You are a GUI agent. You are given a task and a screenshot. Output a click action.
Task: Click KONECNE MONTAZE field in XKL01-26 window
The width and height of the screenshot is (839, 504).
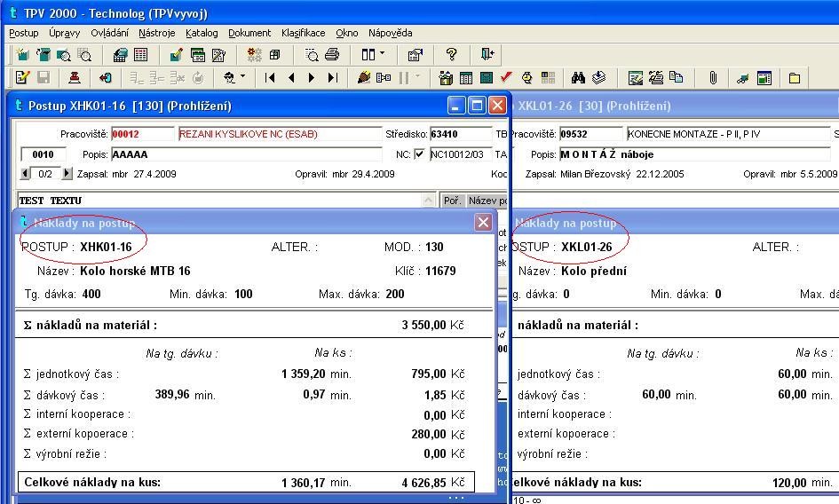(728, 134)
